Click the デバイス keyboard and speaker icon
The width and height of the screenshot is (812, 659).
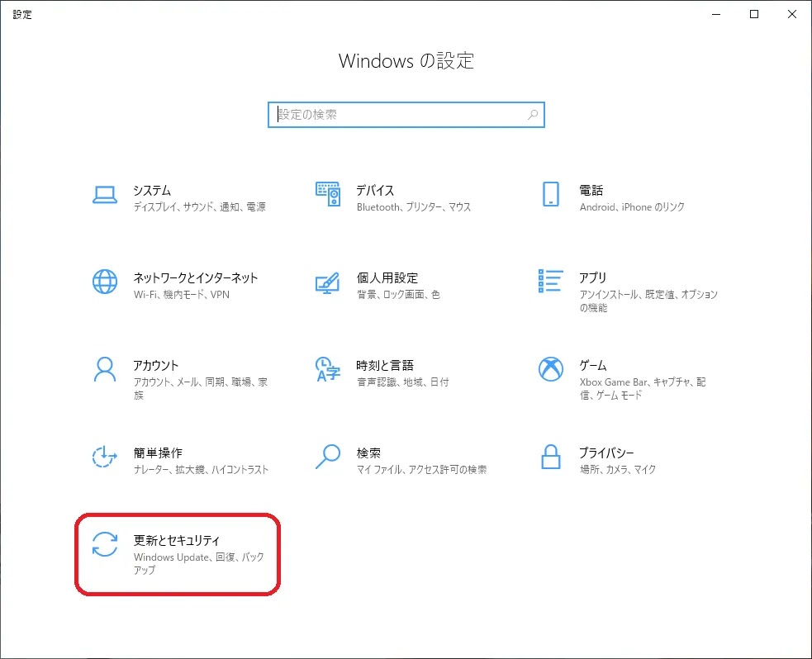(328, 194)
